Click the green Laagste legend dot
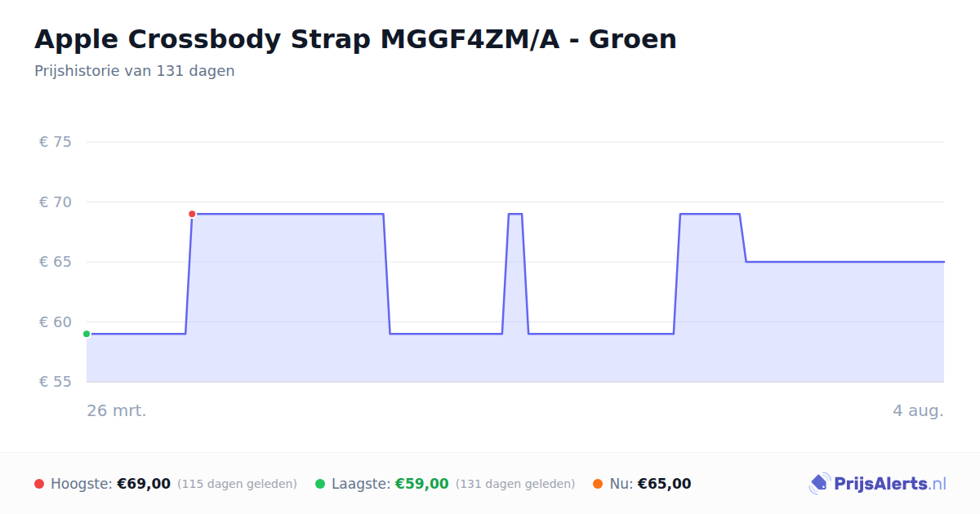The width and height of the screenshot is (980, 514). click(320, 484)
